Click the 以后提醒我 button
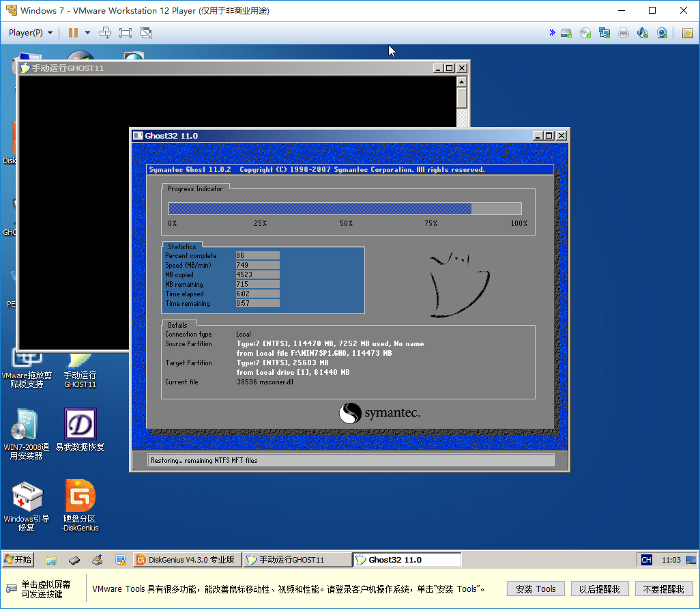 (600, 589)
